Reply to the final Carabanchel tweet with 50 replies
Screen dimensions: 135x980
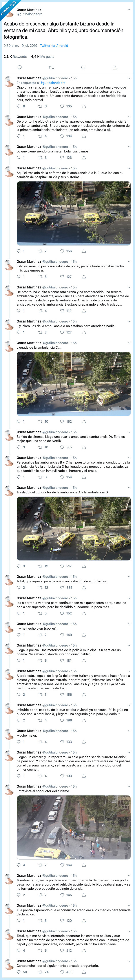(x=19, y=972)
